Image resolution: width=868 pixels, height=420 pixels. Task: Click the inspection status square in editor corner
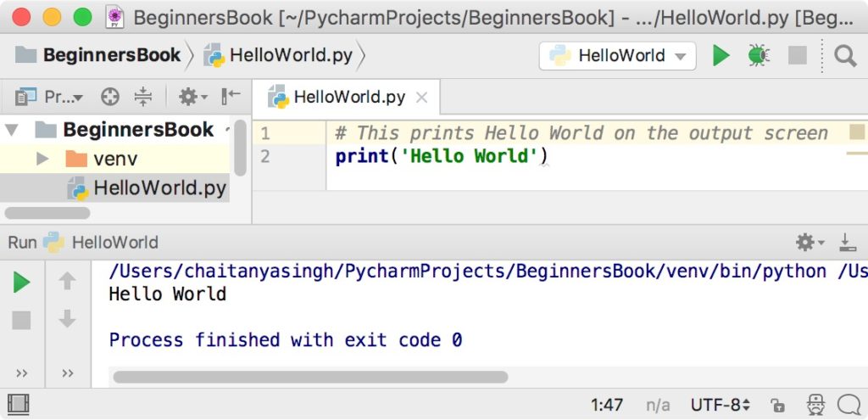(x=857, y=132)
